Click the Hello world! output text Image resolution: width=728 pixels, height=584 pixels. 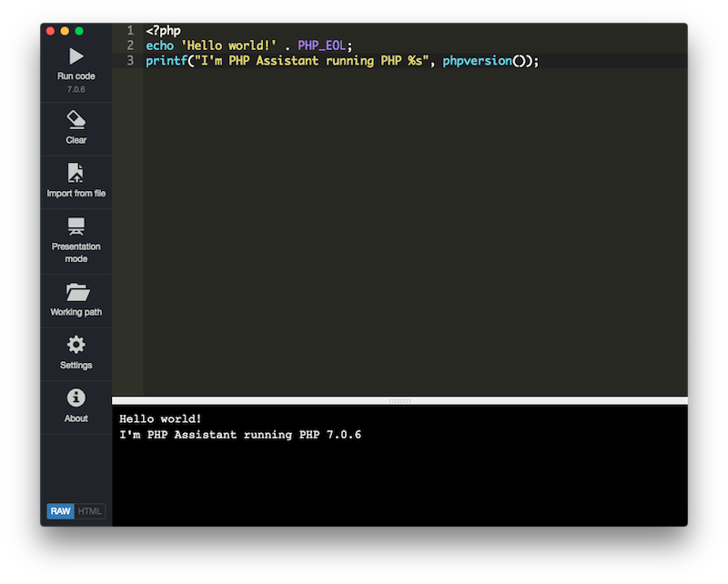[159, 418]
